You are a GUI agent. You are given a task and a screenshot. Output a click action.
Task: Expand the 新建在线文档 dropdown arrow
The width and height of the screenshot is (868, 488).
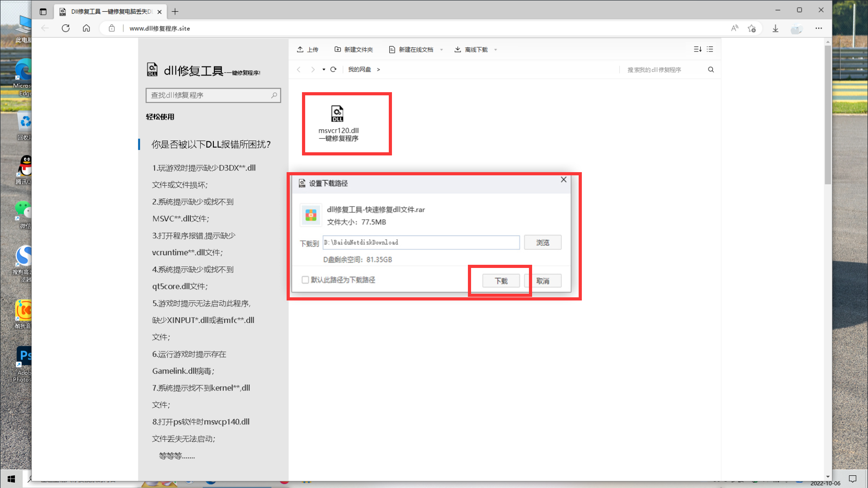[442, 50]
